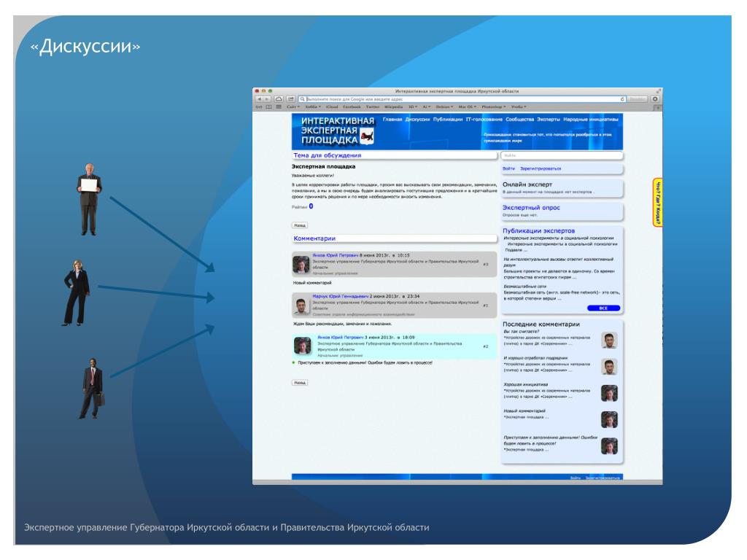
Task: Click the blue "ВСЕ" button
Action: (603, 308)
